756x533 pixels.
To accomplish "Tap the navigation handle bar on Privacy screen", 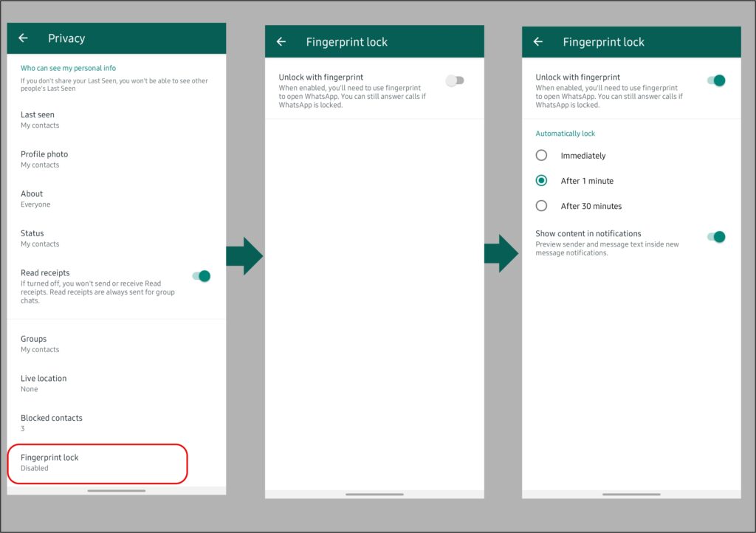I will [x=116, y=491].
